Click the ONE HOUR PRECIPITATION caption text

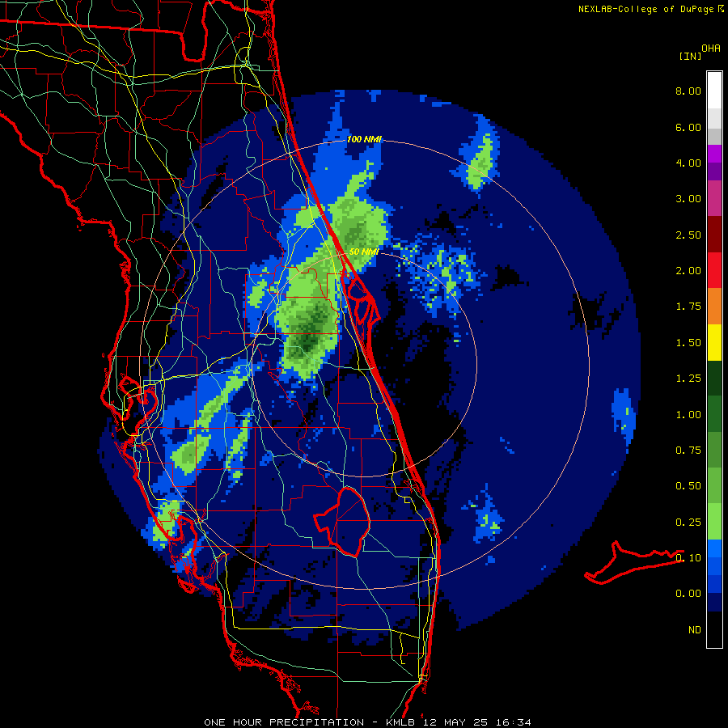[x=284, y=722]
